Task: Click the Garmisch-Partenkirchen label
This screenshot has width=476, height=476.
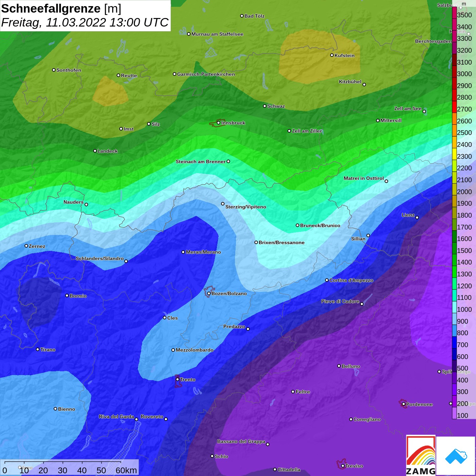Action: (206, 74)
